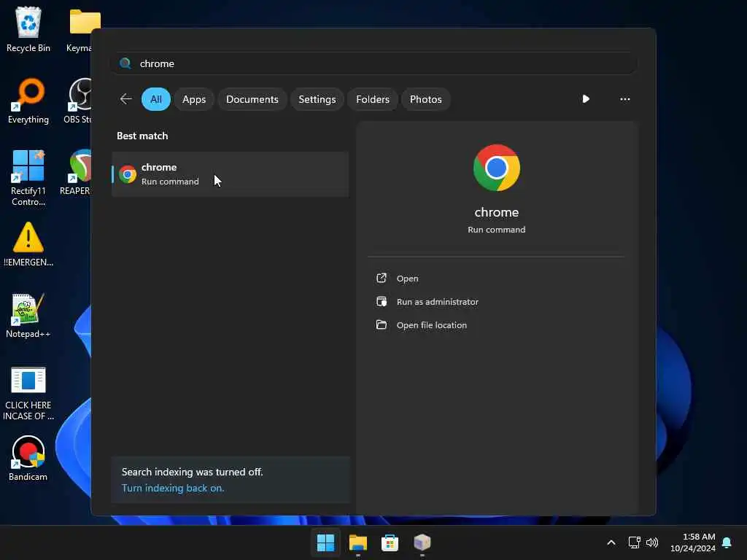Open the Recycle Bin desktop icon

click(28, 29)
